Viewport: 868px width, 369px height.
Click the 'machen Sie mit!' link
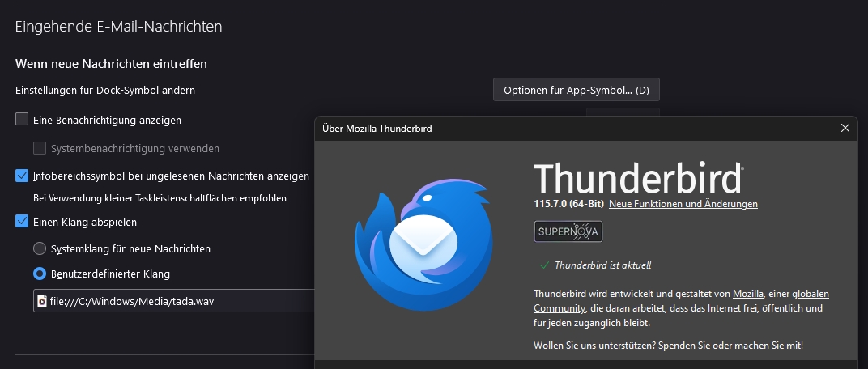tap(768, 346)
